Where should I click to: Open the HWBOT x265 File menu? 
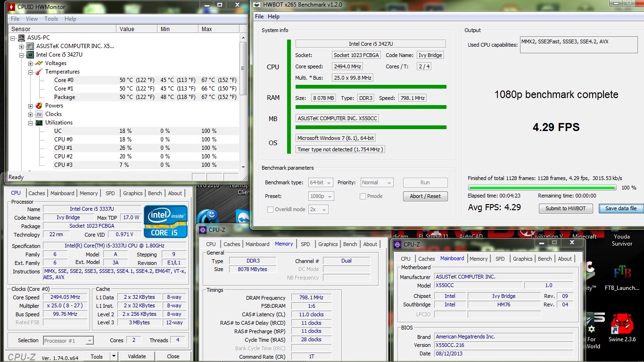tap(259, 16)
